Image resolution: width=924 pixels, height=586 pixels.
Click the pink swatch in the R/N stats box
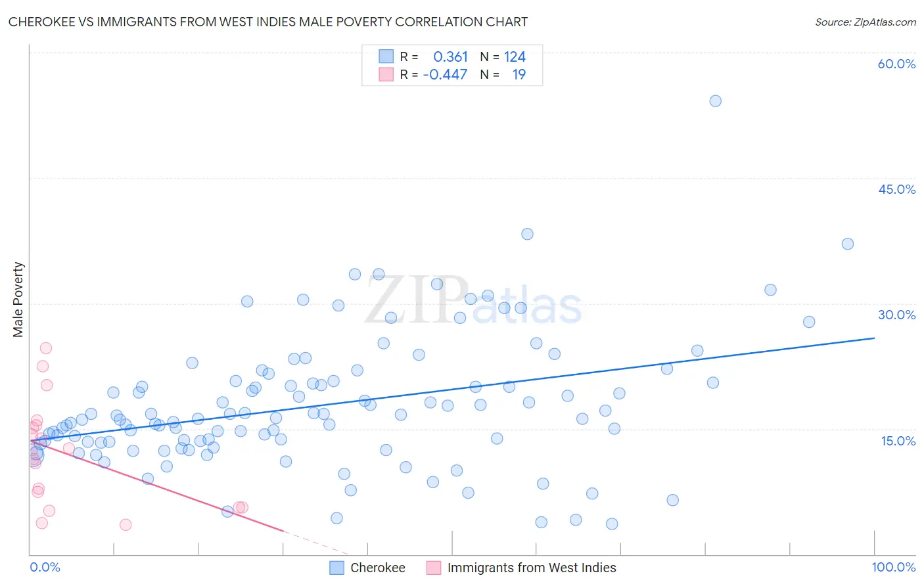(x=386, y=74)
